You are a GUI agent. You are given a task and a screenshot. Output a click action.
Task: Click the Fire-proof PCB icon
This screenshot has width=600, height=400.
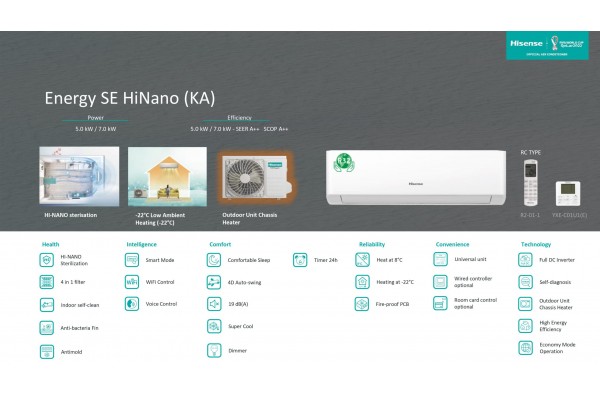[362, 304]
